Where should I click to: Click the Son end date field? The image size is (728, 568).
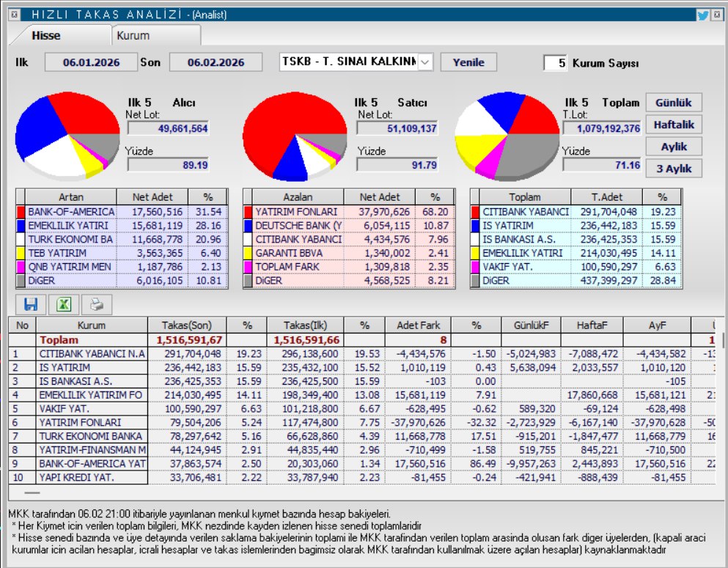tap(216, 62)
